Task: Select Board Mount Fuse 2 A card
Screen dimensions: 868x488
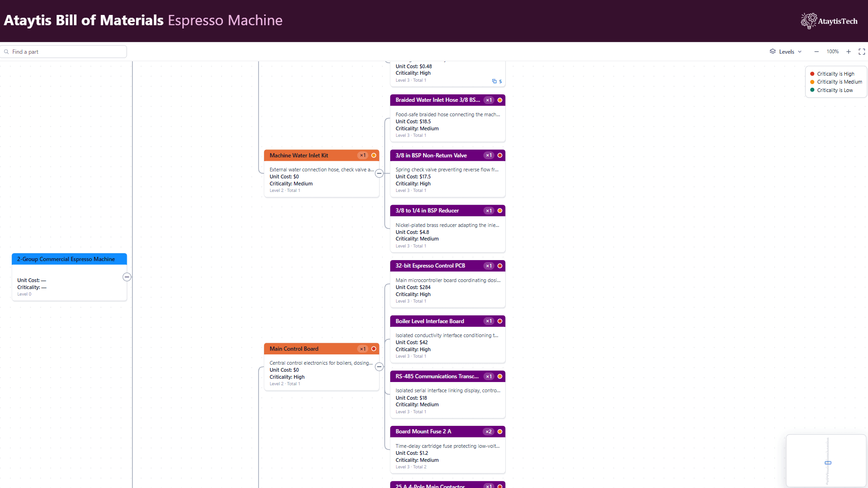Action: (447, 450)
